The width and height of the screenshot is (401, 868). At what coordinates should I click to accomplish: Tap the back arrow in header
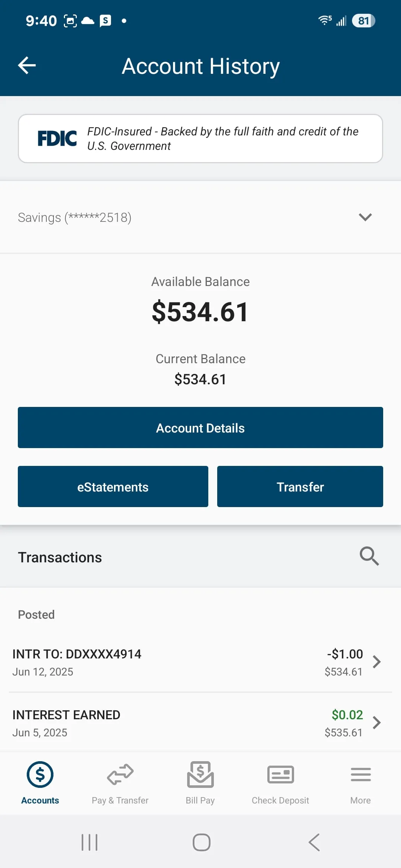click(x=27, y=66)
